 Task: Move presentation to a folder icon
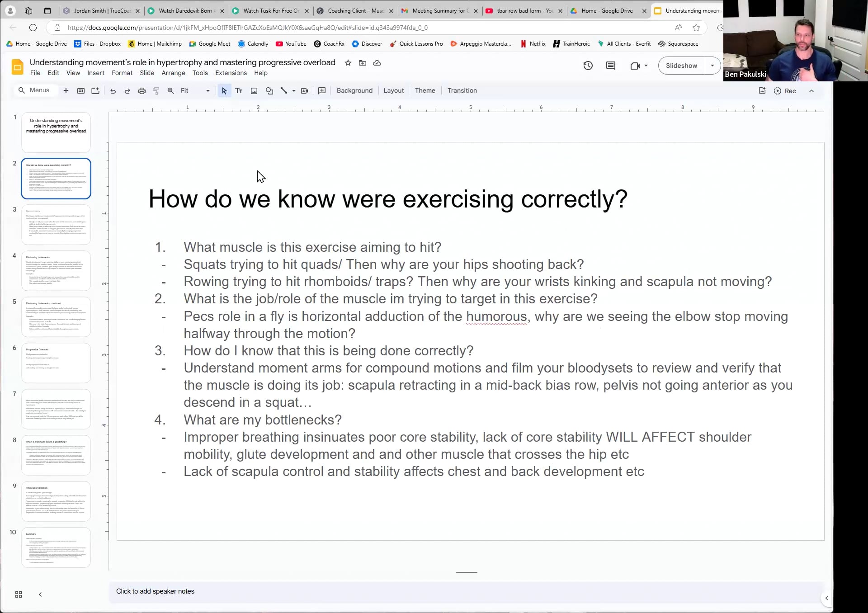click(x=363, y=63)
